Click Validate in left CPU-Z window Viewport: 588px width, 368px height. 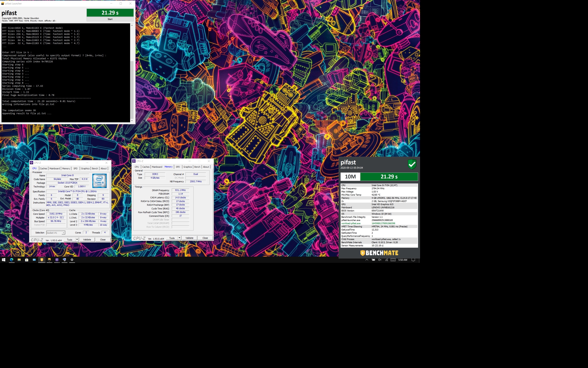click(x=87, y=240)
